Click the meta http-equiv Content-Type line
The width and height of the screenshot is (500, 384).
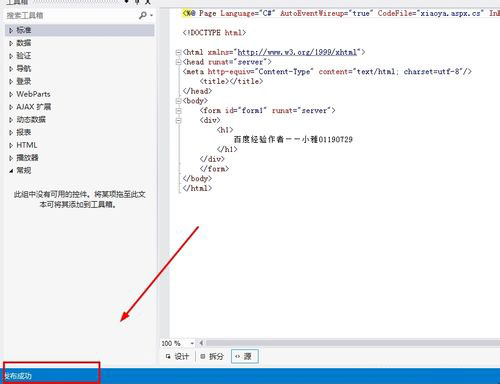327,72
